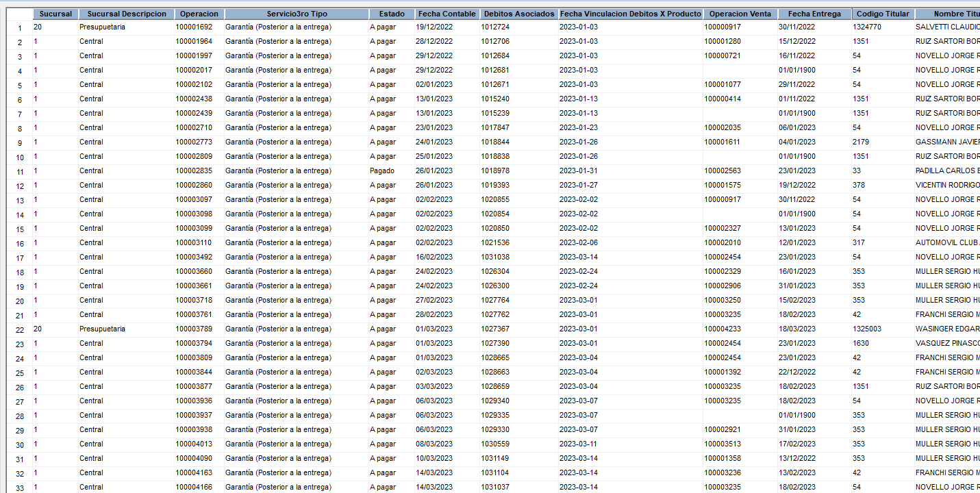Image resolution: width=980 pixels, height=493 pixels.
Task: Click the Servicio3ro Tipo column header
Action: pos(297,14)
